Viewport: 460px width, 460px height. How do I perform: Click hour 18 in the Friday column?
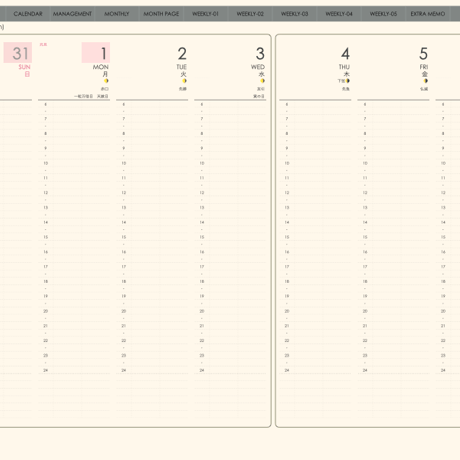(365, 281)
